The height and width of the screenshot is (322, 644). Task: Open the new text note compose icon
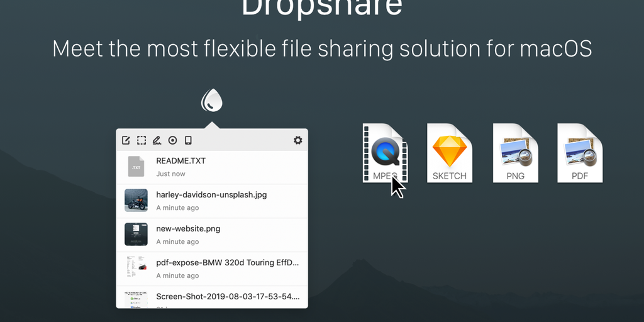click(x=126, y=140)
